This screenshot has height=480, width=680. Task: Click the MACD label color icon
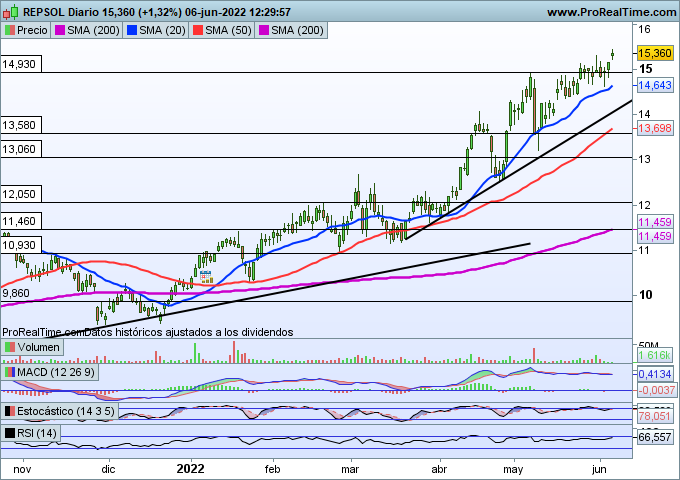point(10,372)
